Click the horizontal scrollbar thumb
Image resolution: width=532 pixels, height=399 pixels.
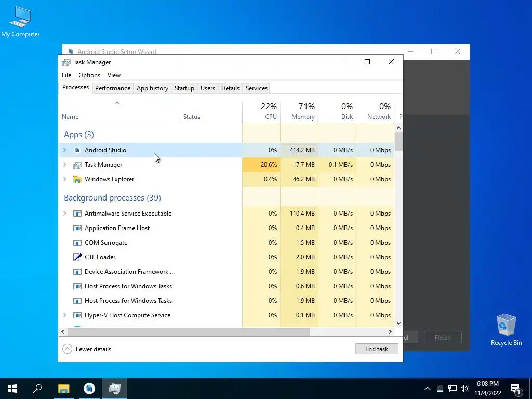(x=188, y=332)
